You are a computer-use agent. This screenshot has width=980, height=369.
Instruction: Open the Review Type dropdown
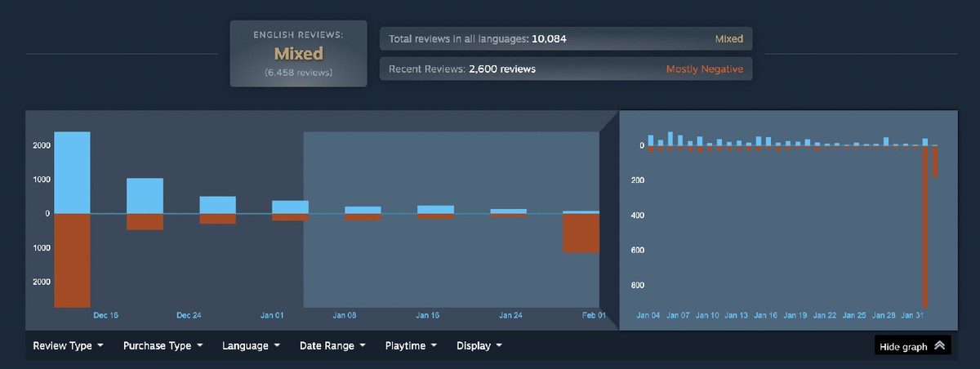pyautogui.click(x=68, y=346)
